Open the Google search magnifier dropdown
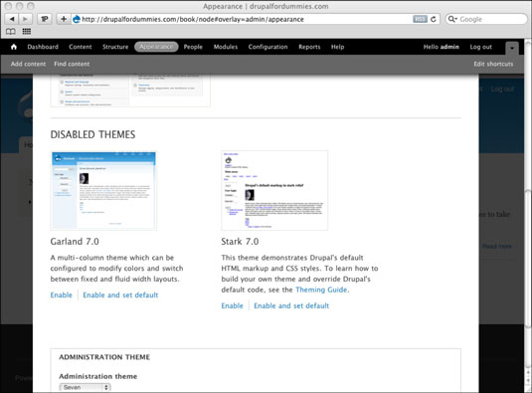Image resolution: width=532 pixels, height=393 pixels. 452,19
